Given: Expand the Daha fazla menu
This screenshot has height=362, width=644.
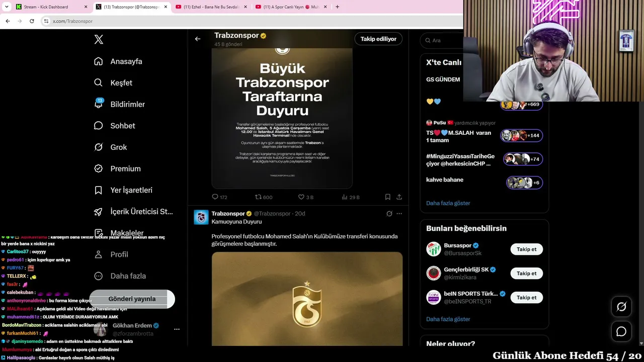Looking at the screenshot, I should coord(120,276).
